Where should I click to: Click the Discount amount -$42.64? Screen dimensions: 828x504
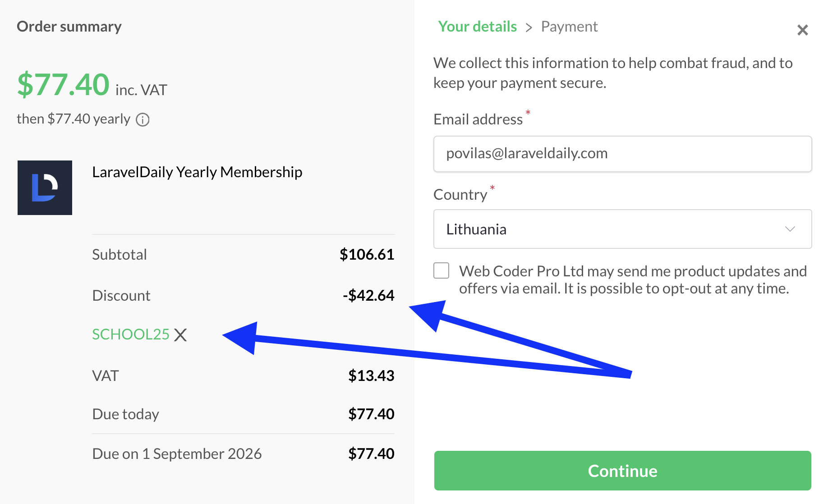pos(368,295)
